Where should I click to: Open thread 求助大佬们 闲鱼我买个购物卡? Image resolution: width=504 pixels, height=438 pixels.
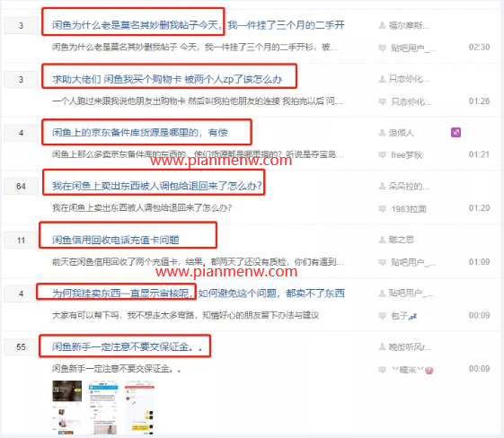coord(167,79)
